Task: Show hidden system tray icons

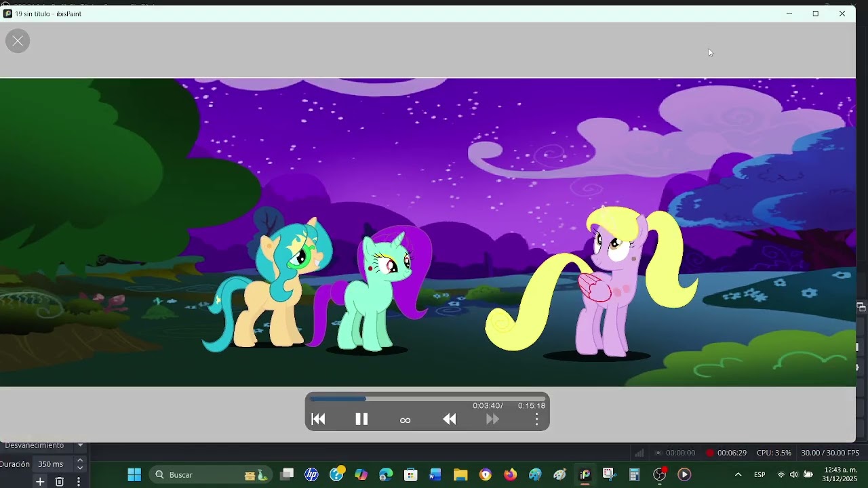Action: [x=738, y=474]
